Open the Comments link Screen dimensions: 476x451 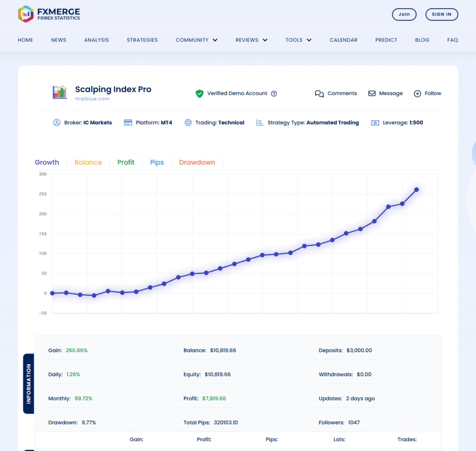[x=342, y=93]
